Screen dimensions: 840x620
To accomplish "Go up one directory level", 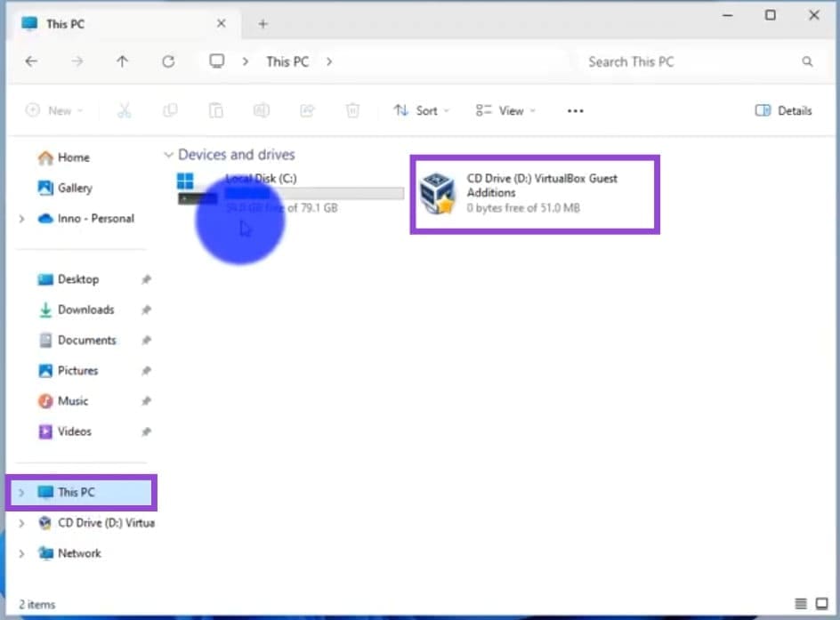I will (122, 61).
